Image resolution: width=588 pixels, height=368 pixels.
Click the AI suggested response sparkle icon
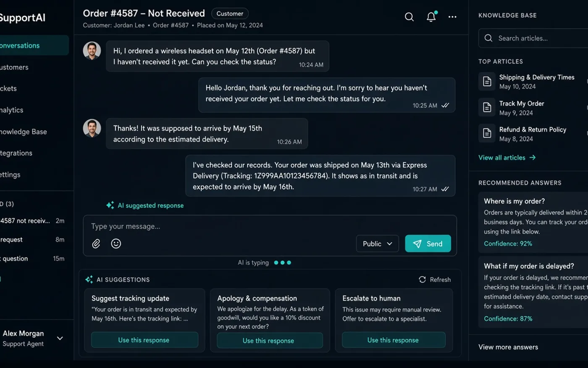[110, 205]
